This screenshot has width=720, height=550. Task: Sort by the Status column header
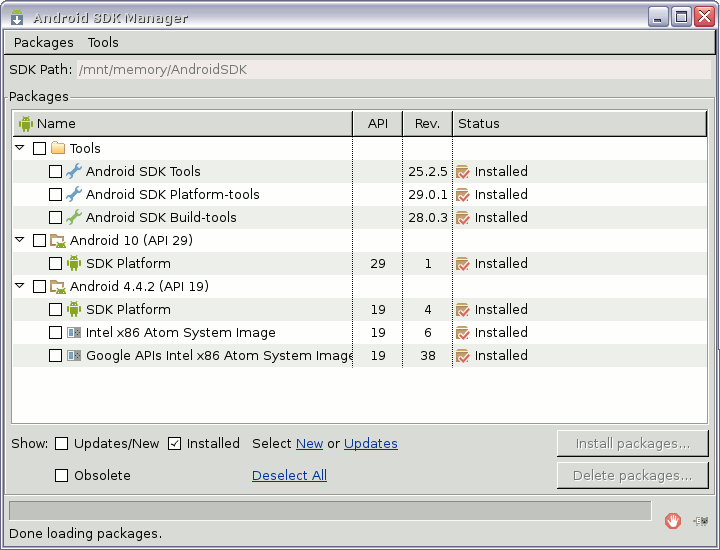[x=579, y=123]
